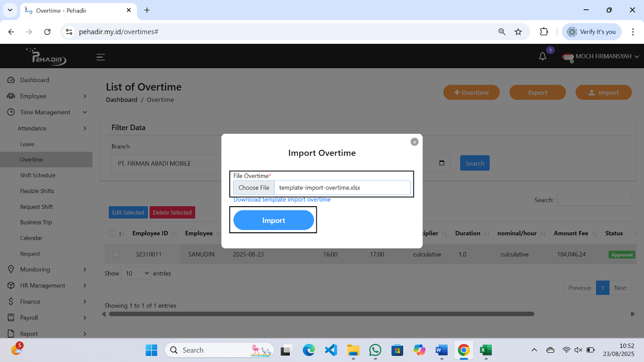Open the date picker calendar icon
644x362 pixels.
point(441,163)
